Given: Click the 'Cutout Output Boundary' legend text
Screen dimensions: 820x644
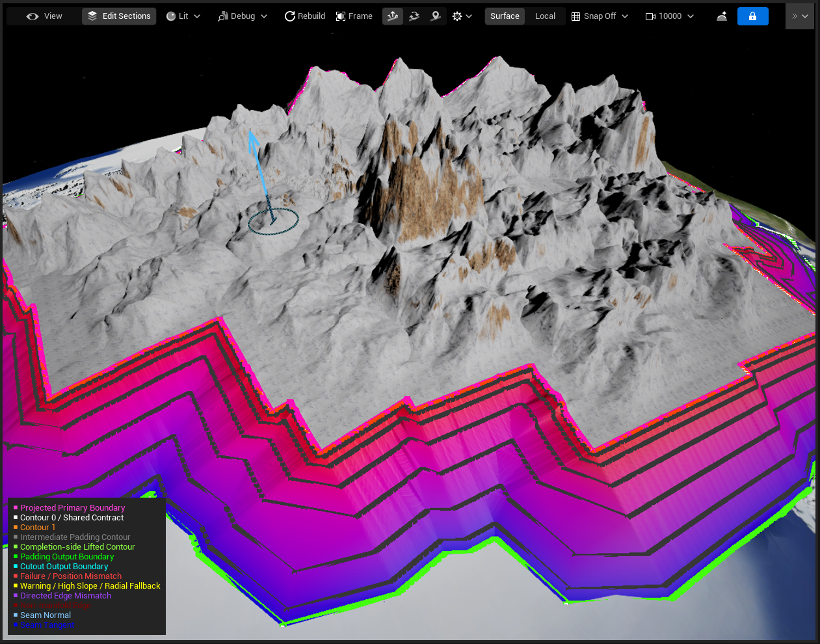Looking at the screenshot, I should click(x=64, y=567).
